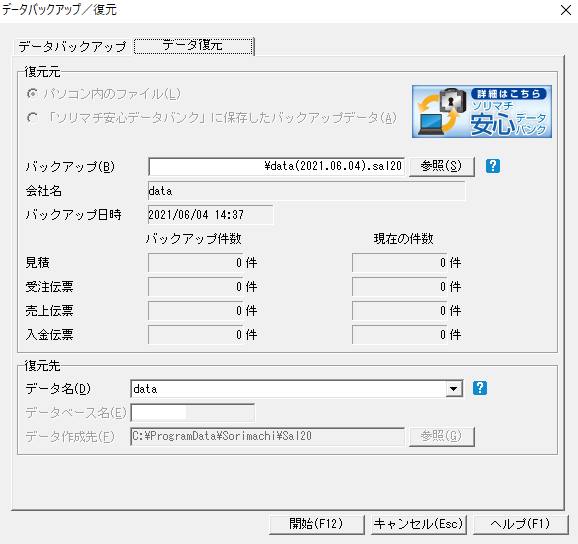Viewport: 578px width, 544px height.
Task: Click 見積 backup count field
Action: click(x=195, y=263)
